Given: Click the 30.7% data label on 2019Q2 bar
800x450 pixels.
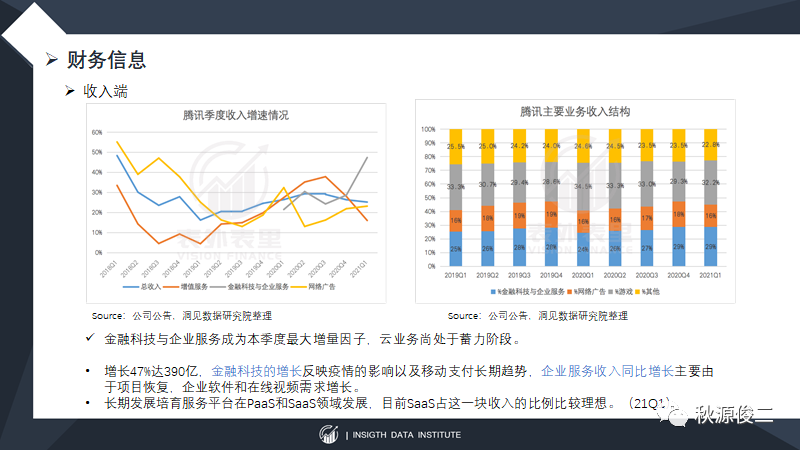Looking at the screenshot, I should (488, 184).
